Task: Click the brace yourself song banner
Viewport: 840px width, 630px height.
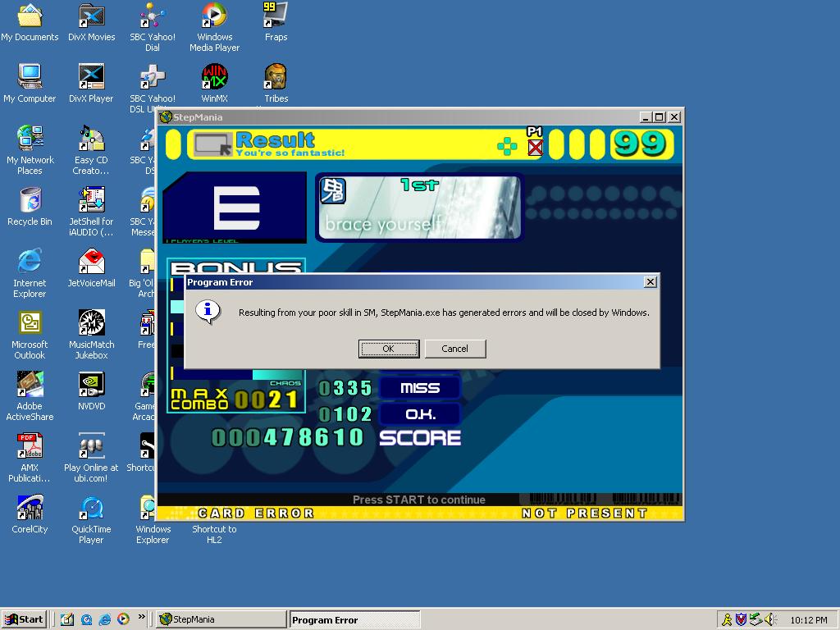Action: 419,208
